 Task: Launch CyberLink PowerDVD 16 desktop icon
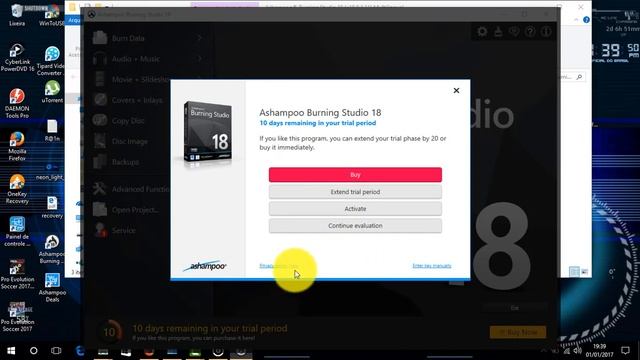pos(17,58)
